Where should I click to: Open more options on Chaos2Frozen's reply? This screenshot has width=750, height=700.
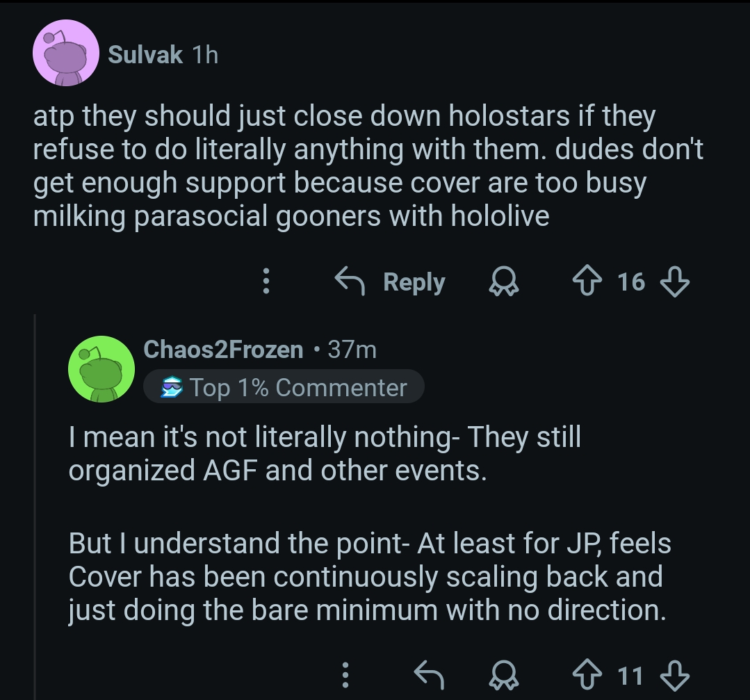(345, 675)
